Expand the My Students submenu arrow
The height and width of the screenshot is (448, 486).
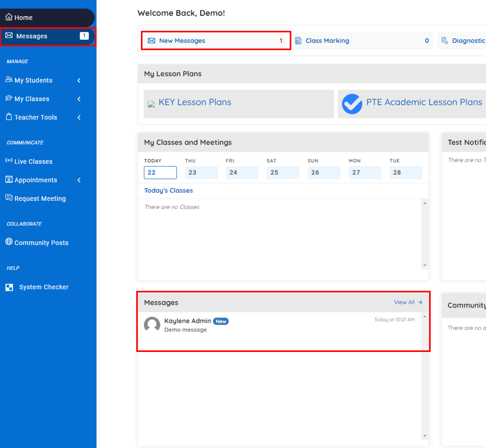click(x=79, y=80)
